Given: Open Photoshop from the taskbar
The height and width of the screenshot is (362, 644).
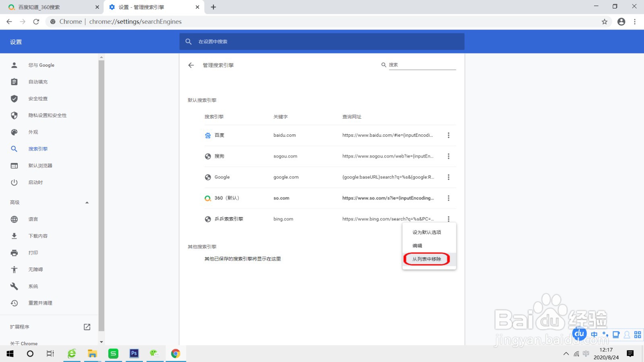Looking at the screenshot, I should coord(134,354).
